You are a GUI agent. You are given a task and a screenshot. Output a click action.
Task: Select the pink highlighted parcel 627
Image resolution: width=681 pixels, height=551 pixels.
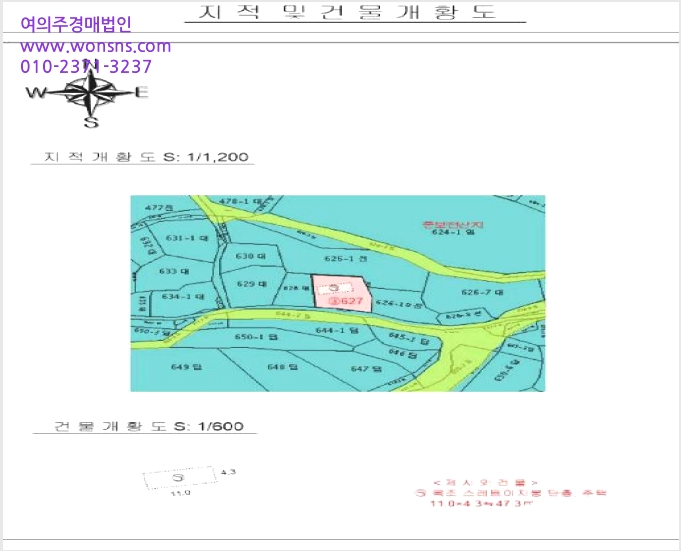pyautogui.click(x=343, y=293)
